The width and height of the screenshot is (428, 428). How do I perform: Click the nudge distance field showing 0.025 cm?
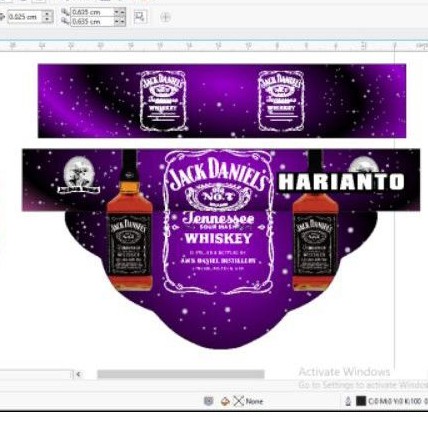[25, 17]
